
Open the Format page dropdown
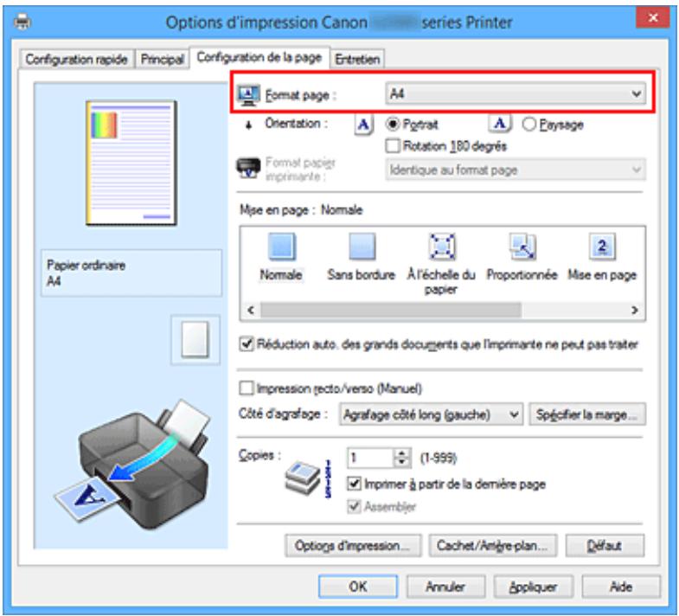[516, 93]
